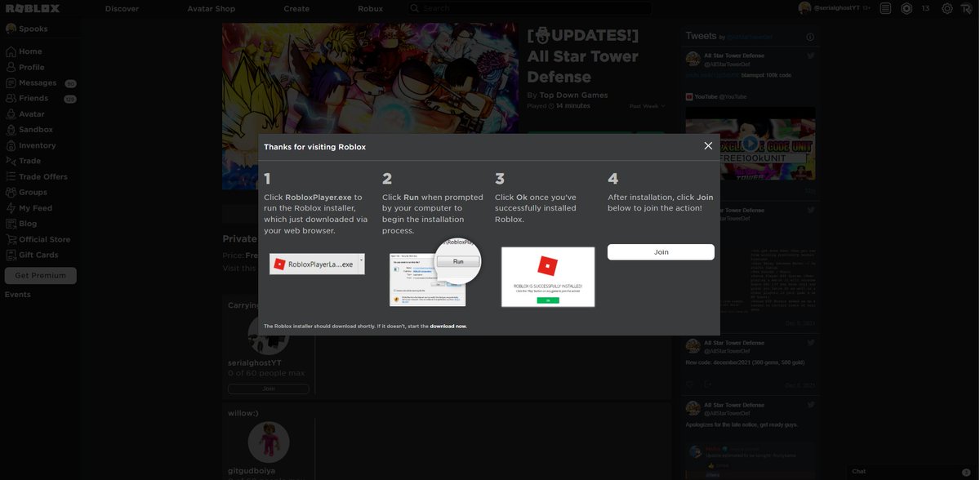This screenshot has height=480, width=980.
Task: Click the Inventory sidebar icon
Action: pyautogui.click(x=11, y=145)
